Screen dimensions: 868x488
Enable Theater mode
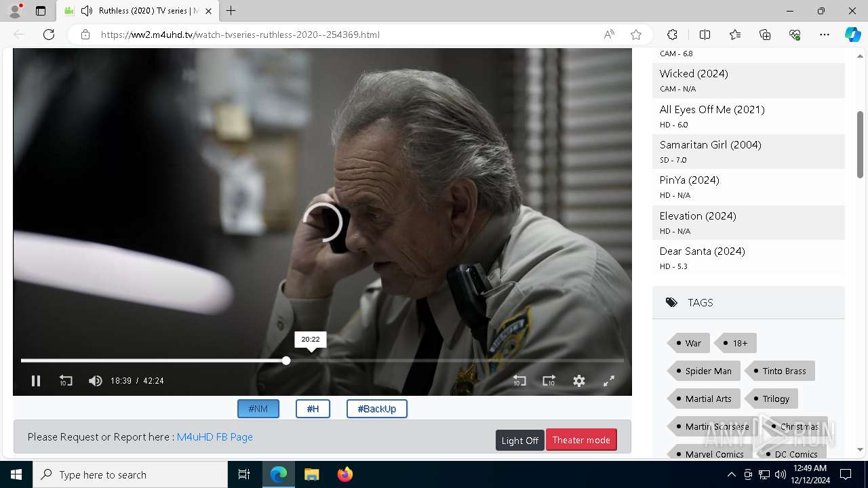click(581, 440)
